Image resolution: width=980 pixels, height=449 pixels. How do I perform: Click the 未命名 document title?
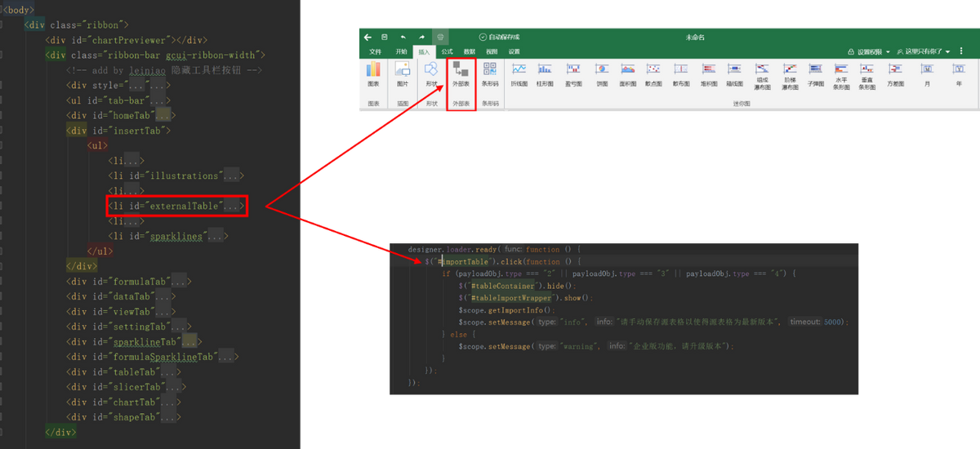(x=695, y=37)
